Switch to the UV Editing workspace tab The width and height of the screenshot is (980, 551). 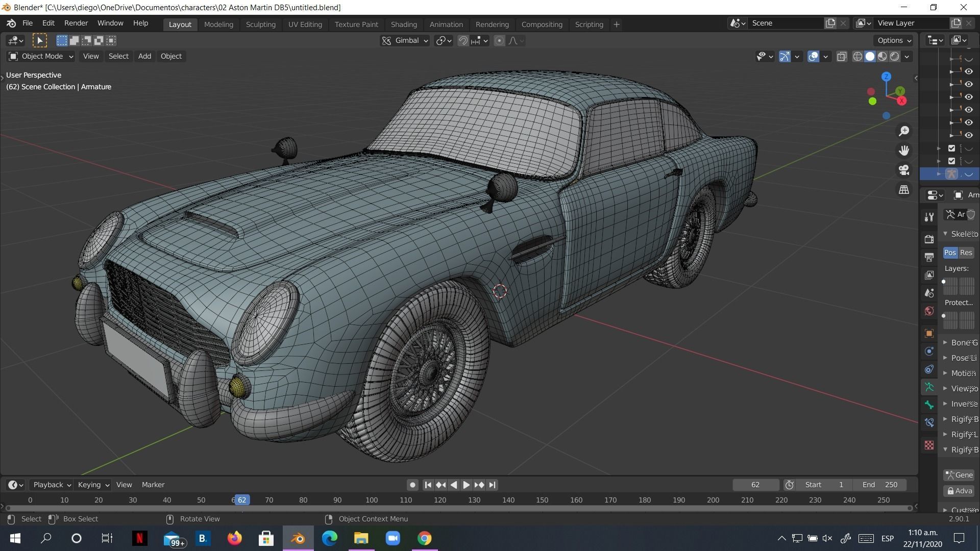305,24
